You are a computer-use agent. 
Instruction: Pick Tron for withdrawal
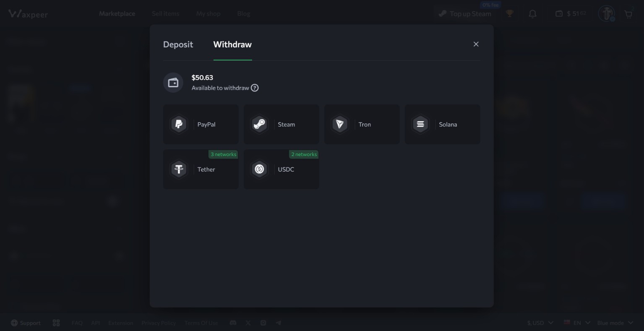(x=362, y=124)
